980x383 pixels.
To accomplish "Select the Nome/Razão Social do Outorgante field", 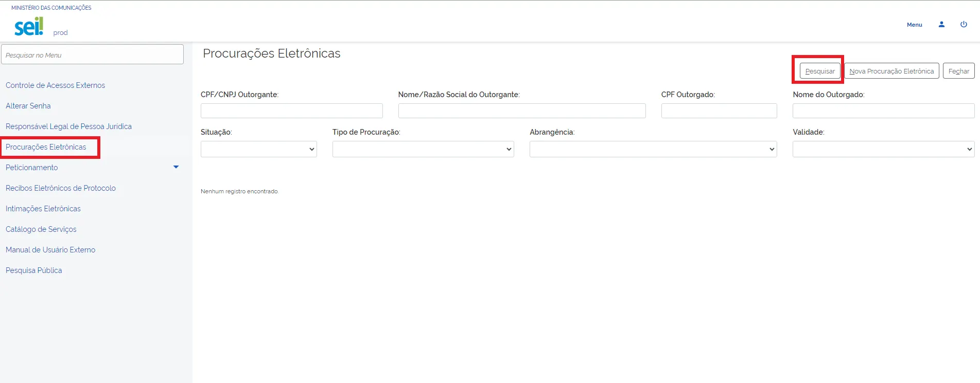I will pyautogui.click(x=521, y=111).
